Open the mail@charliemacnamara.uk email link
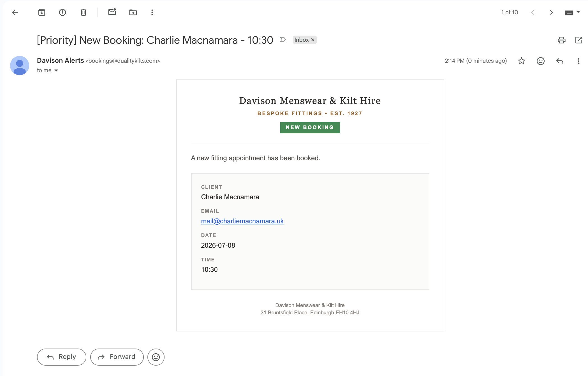 tap(242, 221)
